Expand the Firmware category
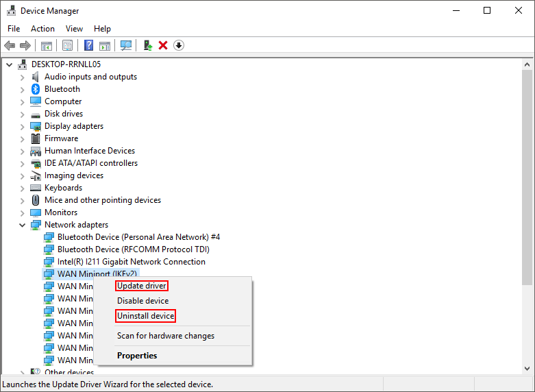 tap(23, 138)
